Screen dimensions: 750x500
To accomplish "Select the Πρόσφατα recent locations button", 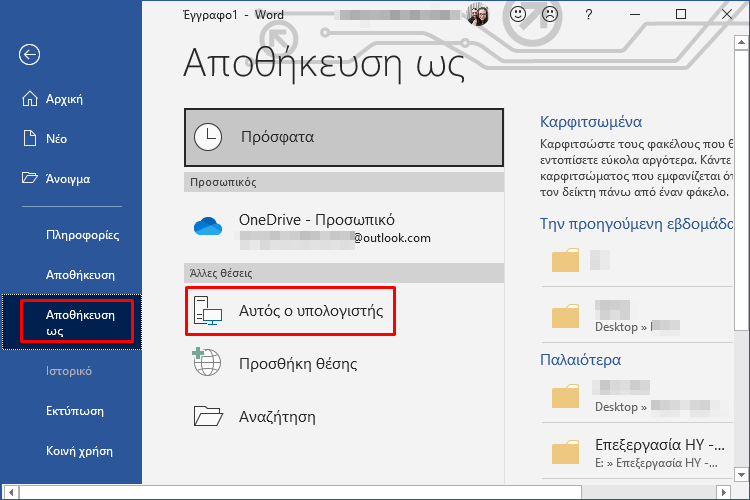I will click(x=344, y=137).
